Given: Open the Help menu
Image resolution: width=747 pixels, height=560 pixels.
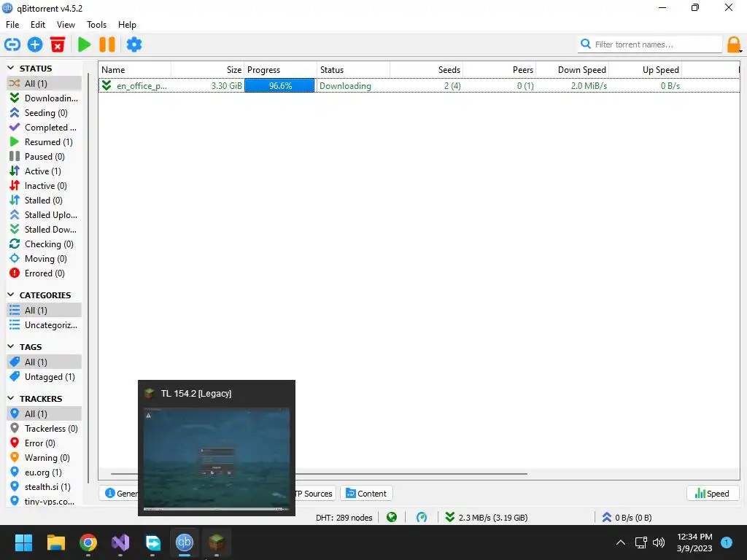Looking at the screenshot, I should 127,25.
